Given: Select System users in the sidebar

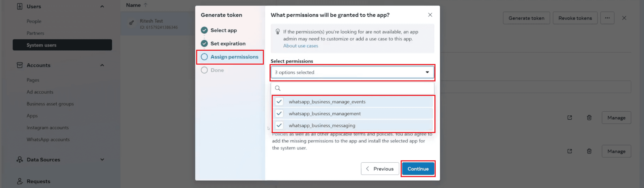Looking at the screenshot, I should 42,45.
